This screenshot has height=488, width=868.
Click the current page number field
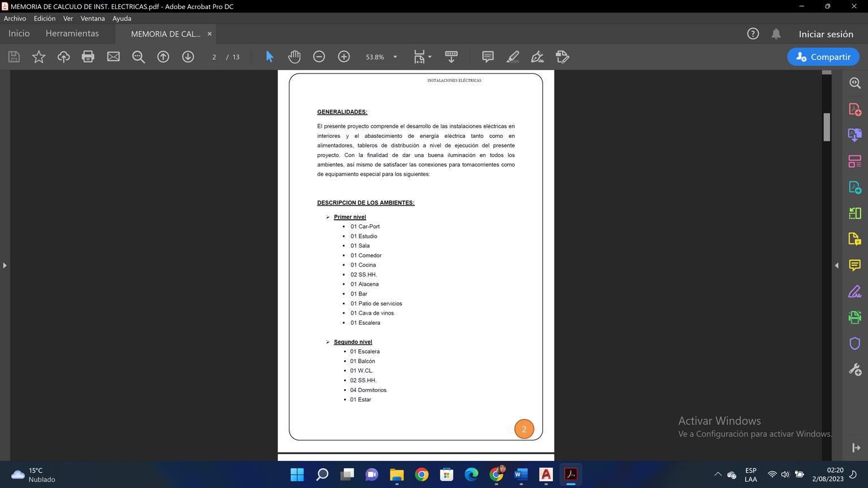point(214,57)
